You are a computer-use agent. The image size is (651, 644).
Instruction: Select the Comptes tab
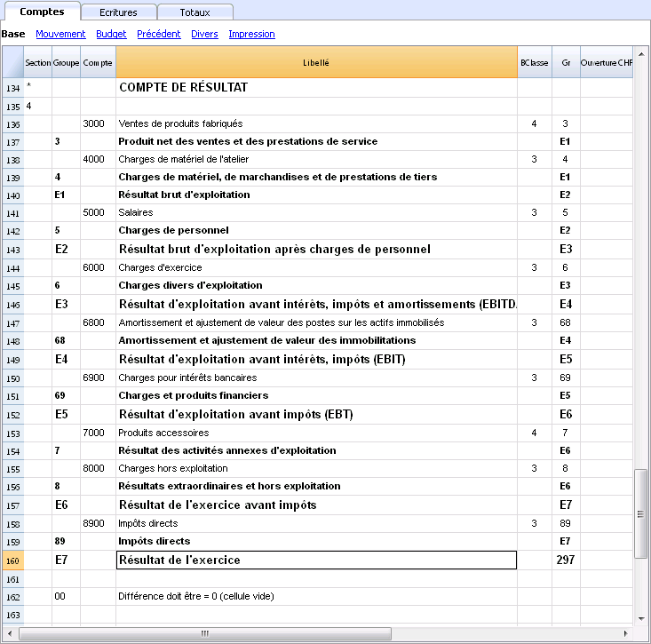coord(42,12)
